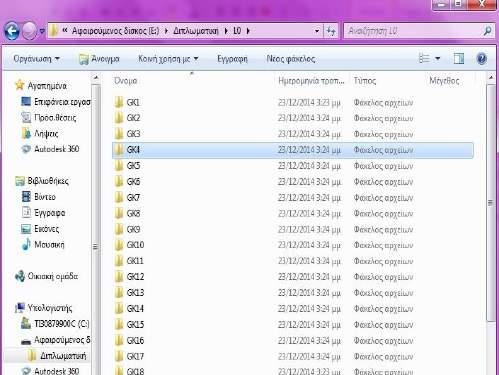
Task: Click the Back navigation arrow button
Action: tap(12, 31)
